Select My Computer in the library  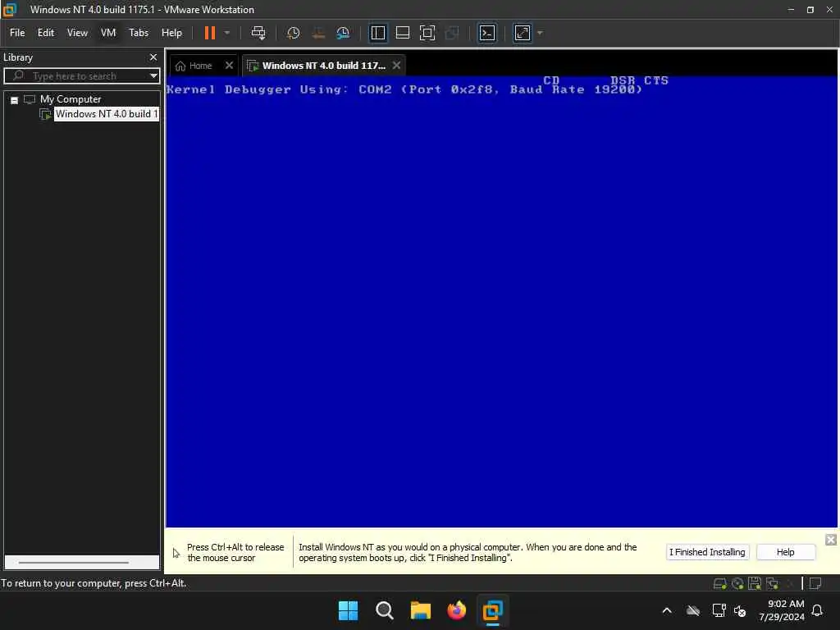[x=71, y=99]
